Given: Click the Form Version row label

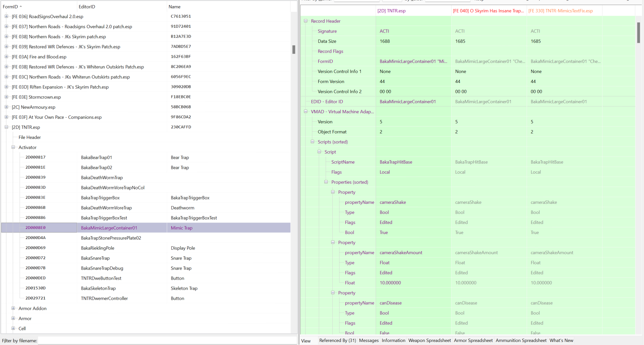Looking at the screenshot, I should click(331, 81).
